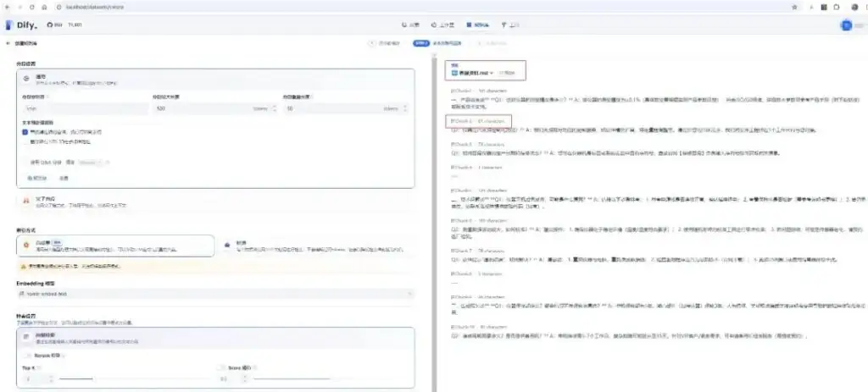This screenshot has width=868, height=392.
Task: Reload the page with the browser refresh icon
Action: pos(31,7)
